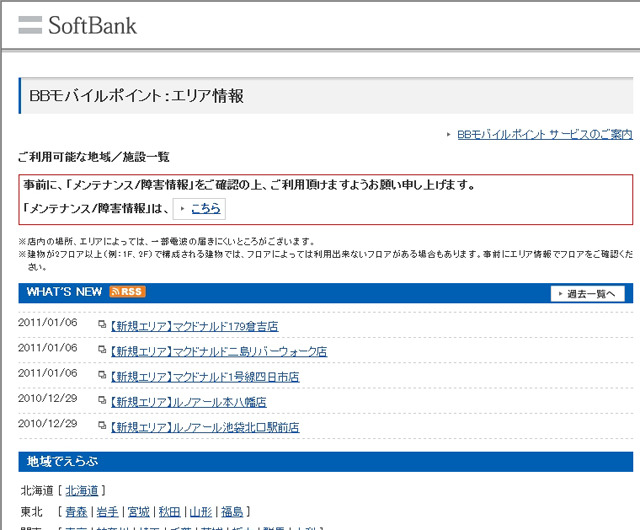The width and height of the screenshot is (640, 530).
Task: Click the WHAT'S NEW header text
Action: click(x=64, y=292)
